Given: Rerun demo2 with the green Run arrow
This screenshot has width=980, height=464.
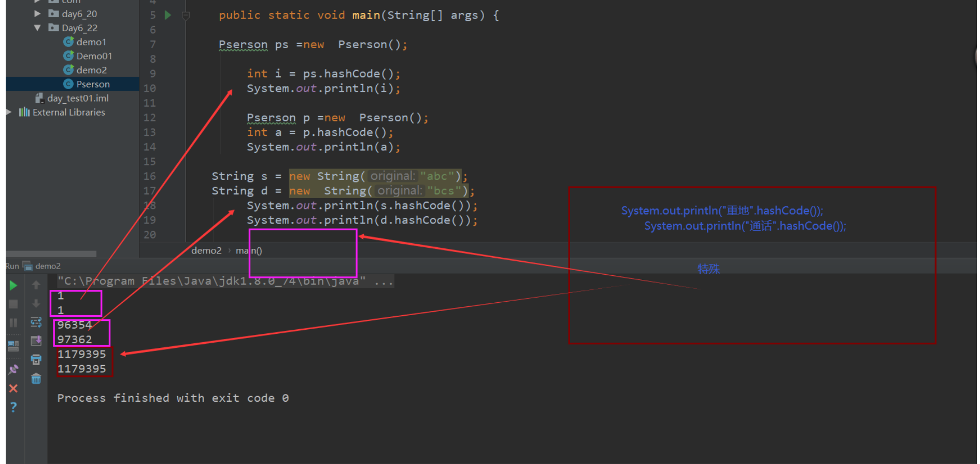Looking at the screenshot, I should [13, 285].
